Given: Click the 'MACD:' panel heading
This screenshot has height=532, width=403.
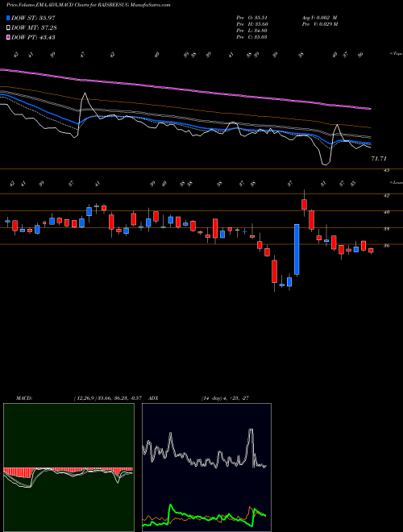Looking at the screenshot, I should (x=23, y=398).
